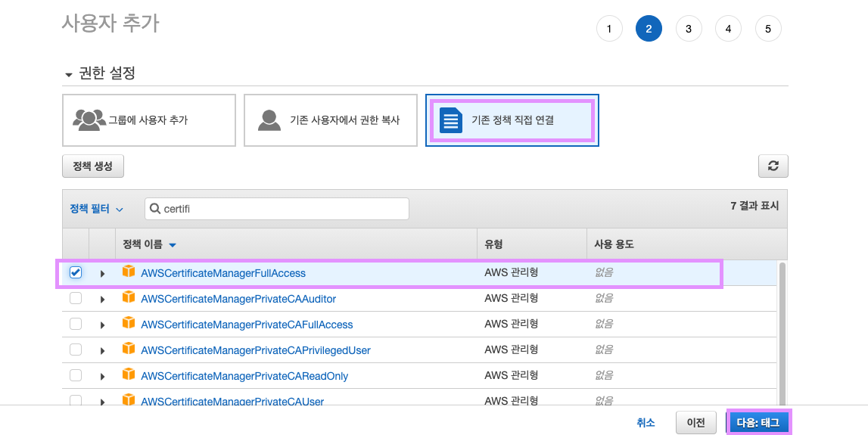This screenshot has width=868, height=435.
Task: Open the AWSCertificateManagerPrivateCAPrivilegedUser policy link
Action: pyautogui.click(x=256, y=350)
